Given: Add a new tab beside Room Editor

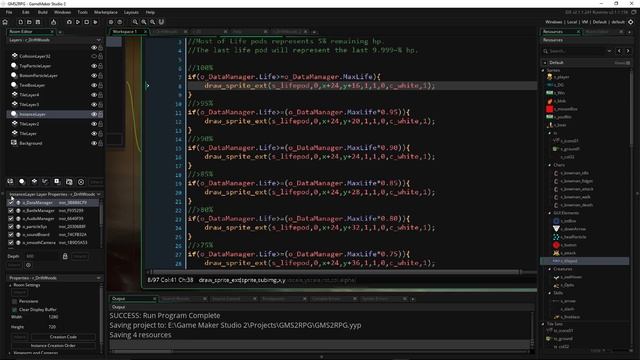Looking at the screenshot, I should (60, 32).
